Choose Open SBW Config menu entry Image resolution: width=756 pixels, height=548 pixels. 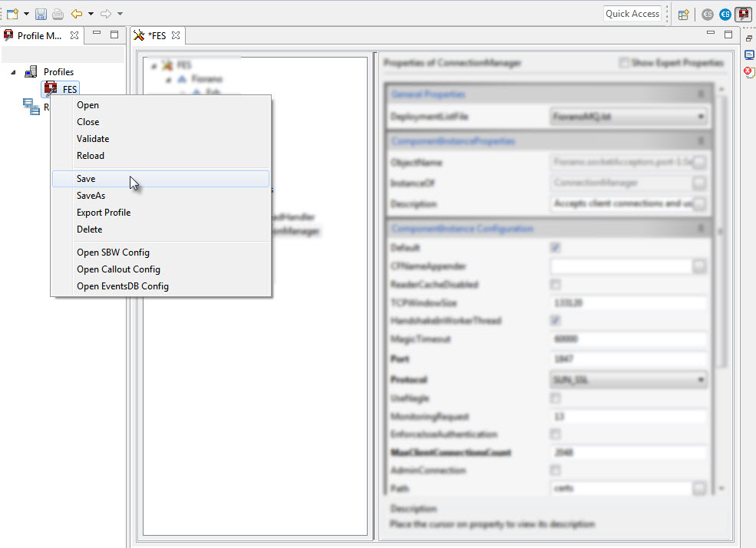[x=160, y=253]
